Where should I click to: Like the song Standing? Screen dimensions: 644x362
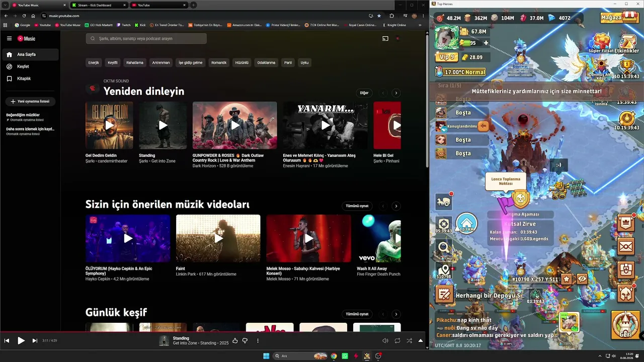point(235,341)
